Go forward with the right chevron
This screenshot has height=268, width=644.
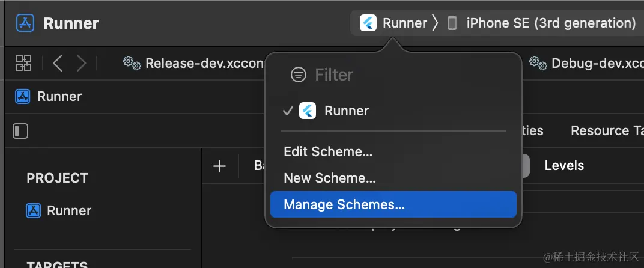tap(81, 63)
